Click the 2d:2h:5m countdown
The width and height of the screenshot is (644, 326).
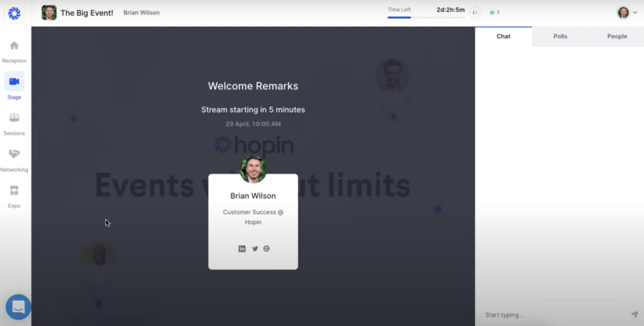tap(450, 10)
